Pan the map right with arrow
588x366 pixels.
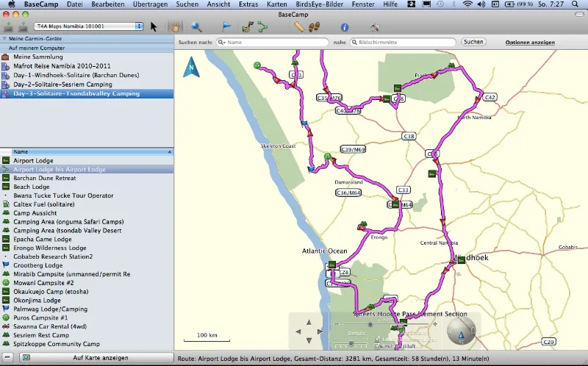tap(320, 331)
